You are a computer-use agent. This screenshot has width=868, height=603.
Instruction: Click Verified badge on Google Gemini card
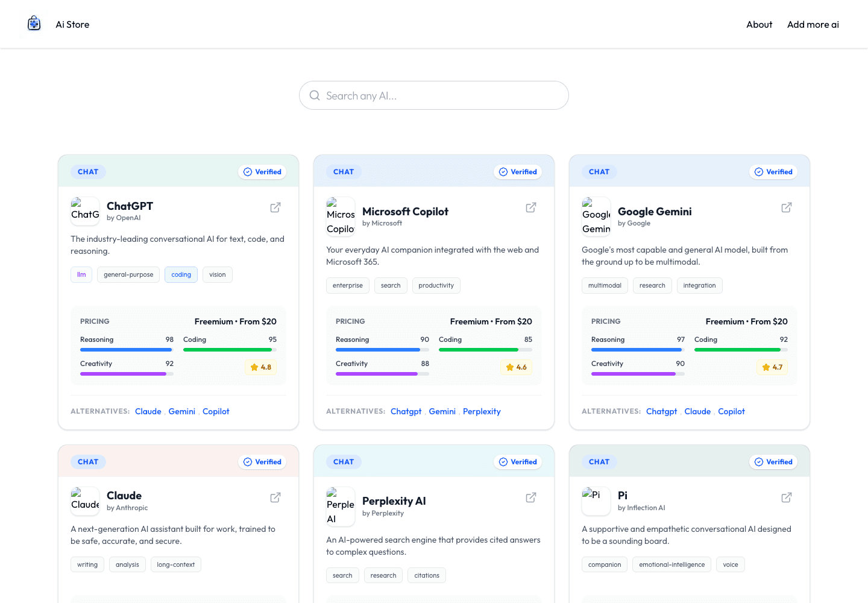[x=773, y=172]
